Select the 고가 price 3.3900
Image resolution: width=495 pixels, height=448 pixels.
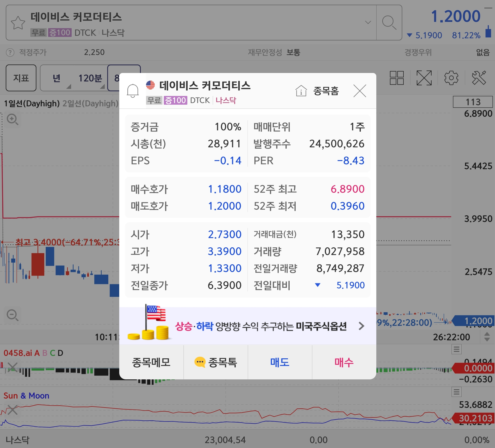(225, 251)
